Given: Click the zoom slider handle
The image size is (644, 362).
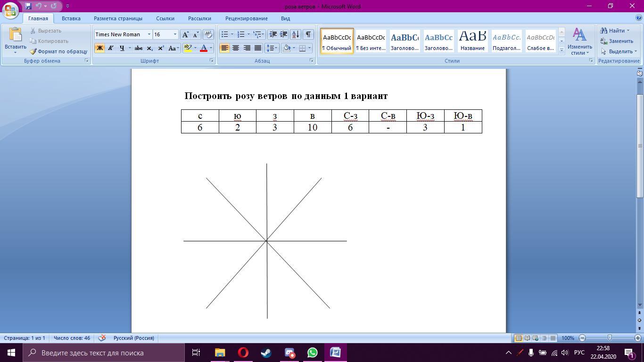Looking at the screenshot, I should (610, 338).
